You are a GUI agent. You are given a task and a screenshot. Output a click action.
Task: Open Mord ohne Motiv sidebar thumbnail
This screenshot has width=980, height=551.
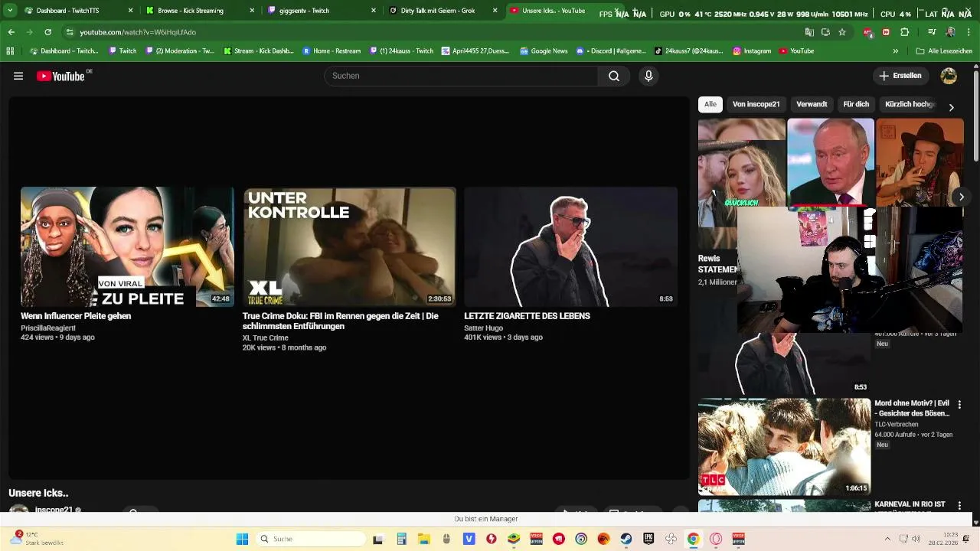coord(784,446)
